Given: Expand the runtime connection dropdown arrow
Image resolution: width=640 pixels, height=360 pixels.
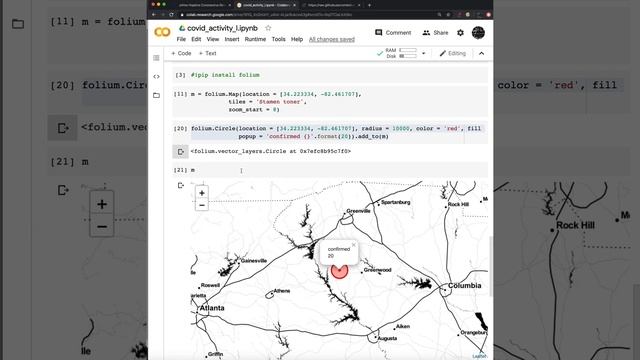Looking at the screenshot, I should click(x=423, y=53).
